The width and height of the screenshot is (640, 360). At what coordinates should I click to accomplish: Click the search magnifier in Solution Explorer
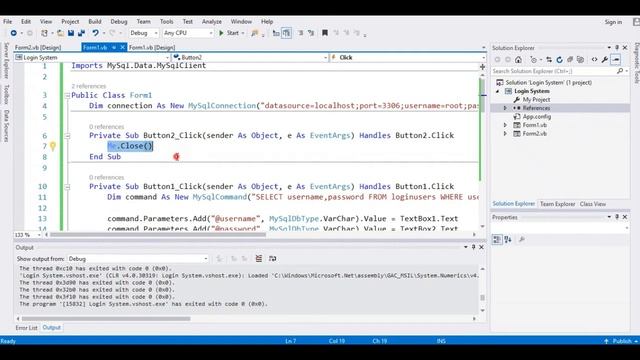click(620, 71)
